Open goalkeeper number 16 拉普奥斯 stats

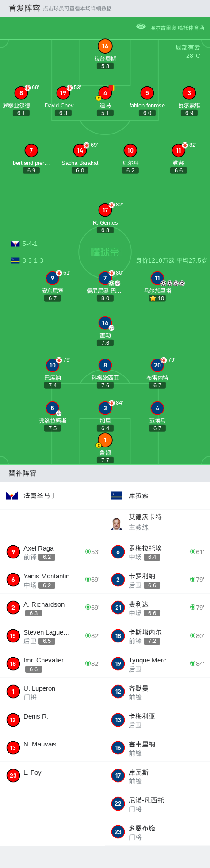pos(105,46)
